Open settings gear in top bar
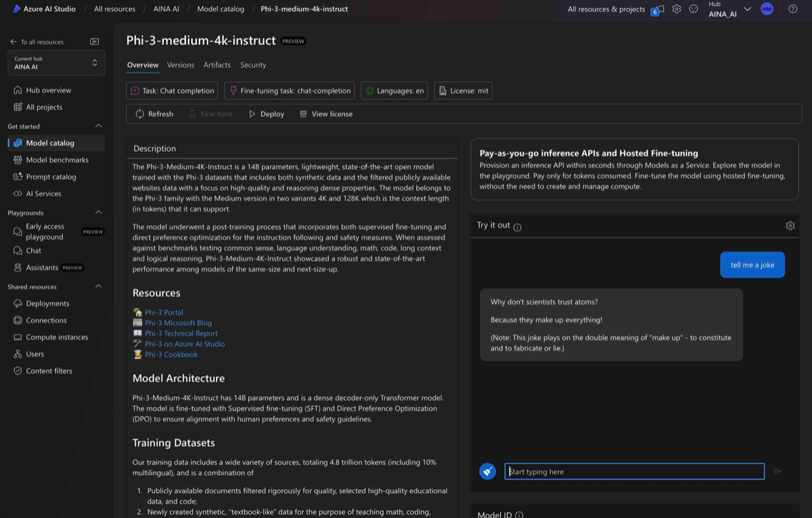This screenshot has width=812, height=518. 676,9
